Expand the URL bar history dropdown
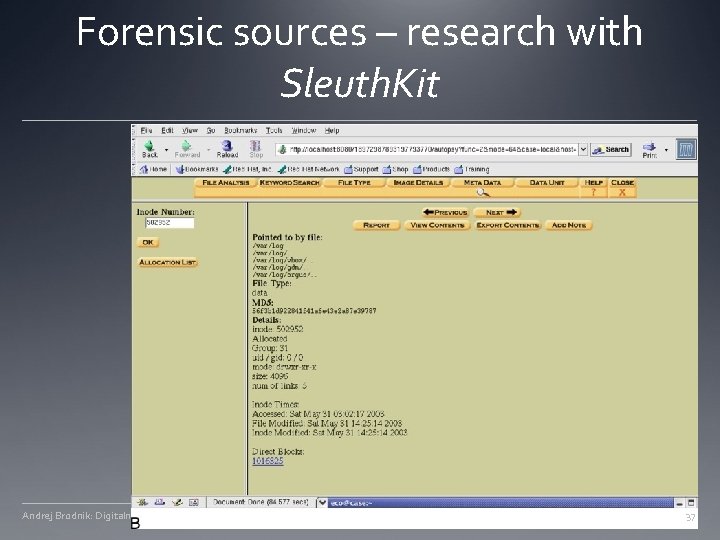The image size is (720, 540). click(583, 150)
